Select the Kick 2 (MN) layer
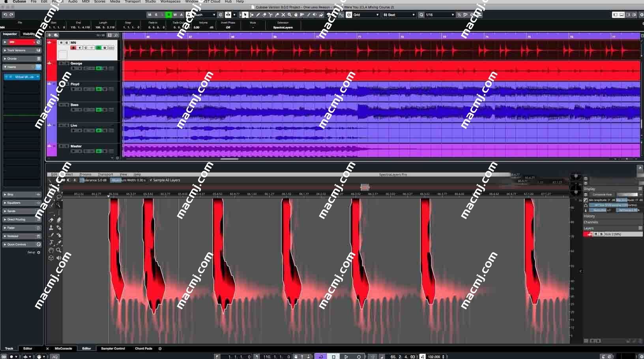This screenshot has height=359, width=644. [x=623, y=234]
